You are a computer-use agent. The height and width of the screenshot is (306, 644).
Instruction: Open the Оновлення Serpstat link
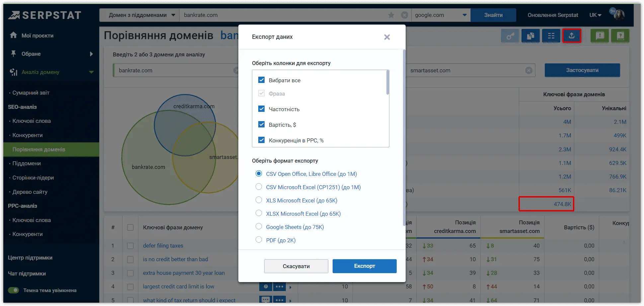click(553, 15)
